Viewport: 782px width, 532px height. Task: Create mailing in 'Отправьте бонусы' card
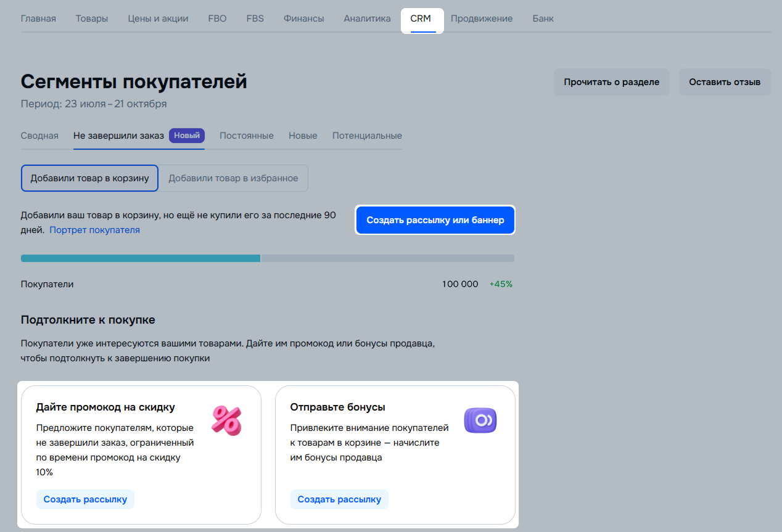(339, 499)
